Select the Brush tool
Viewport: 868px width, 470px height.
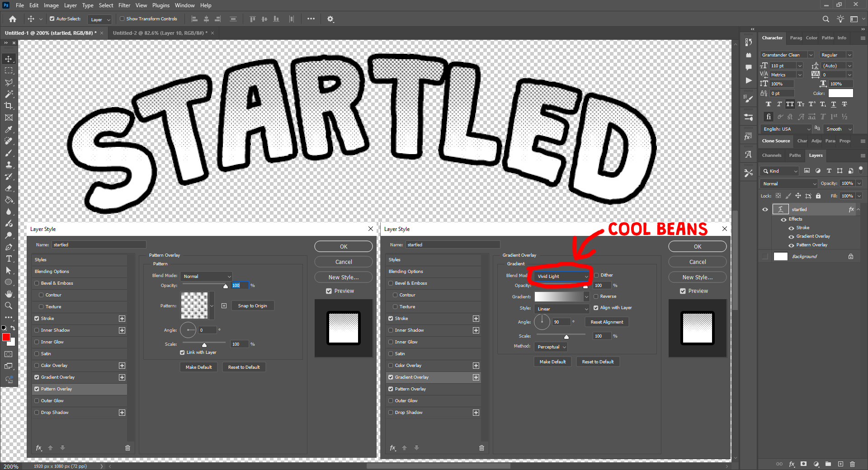(9, 153)
